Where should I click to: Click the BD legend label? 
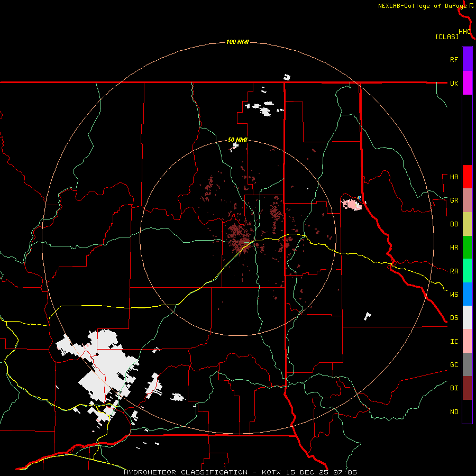(454, 224)
